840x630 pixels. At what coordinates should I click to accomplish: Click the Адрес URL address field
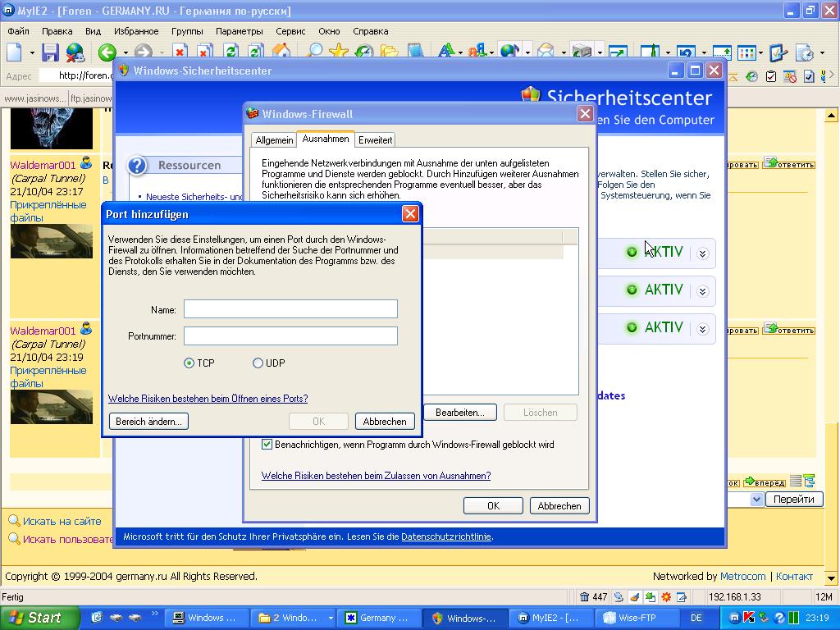click(76, 75)
